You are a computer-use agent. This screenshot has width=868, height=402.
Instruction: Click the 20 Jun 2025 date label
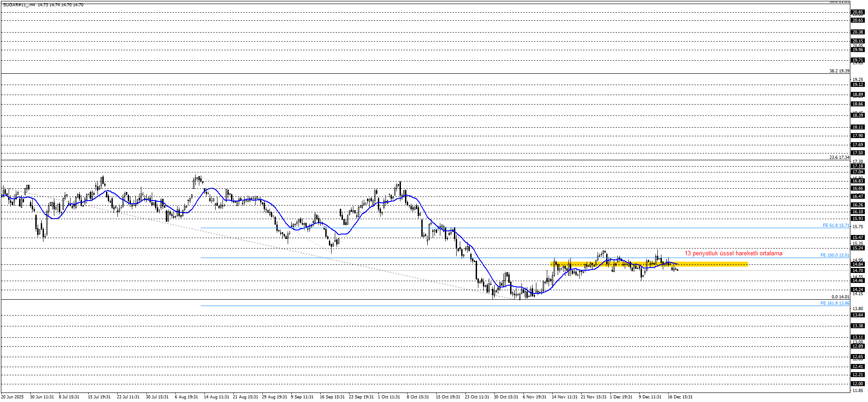[x=12, y=397]
